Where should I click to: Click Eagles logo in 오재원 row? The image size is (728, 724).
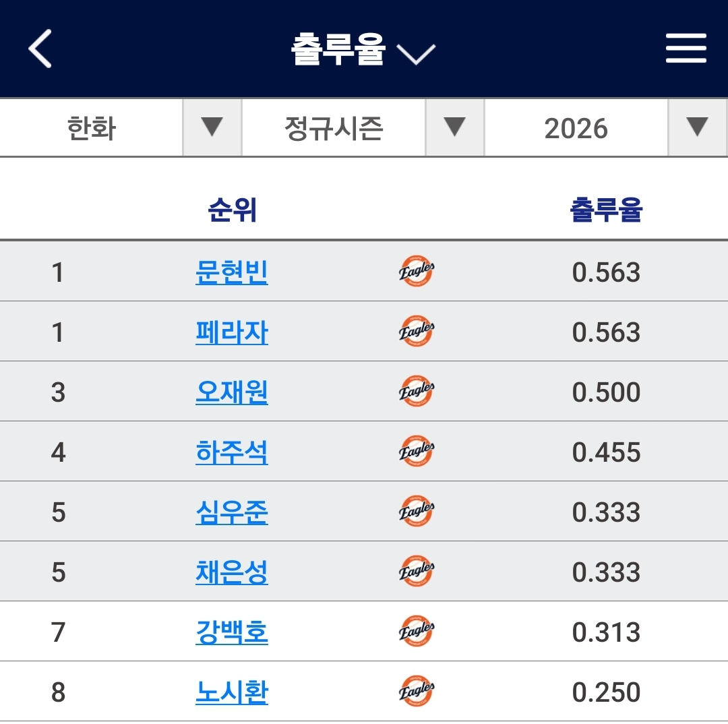(x=416, y=392)
